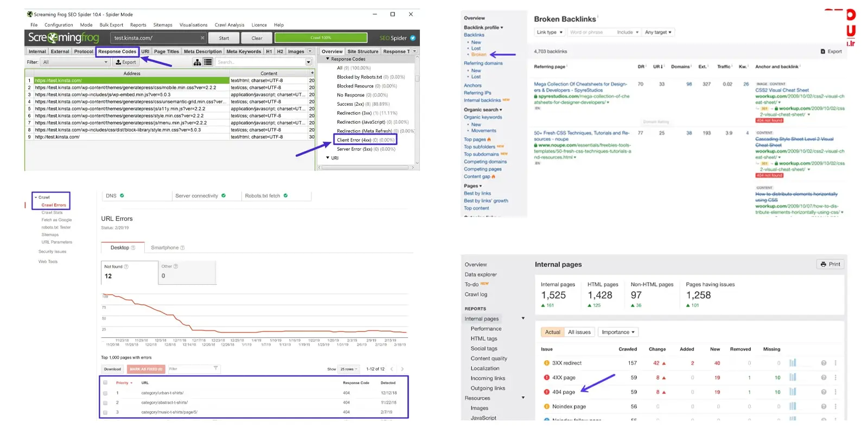Switch to tree view in Screaming Frog
The image size is (868, 434).
tap(197, 62)
